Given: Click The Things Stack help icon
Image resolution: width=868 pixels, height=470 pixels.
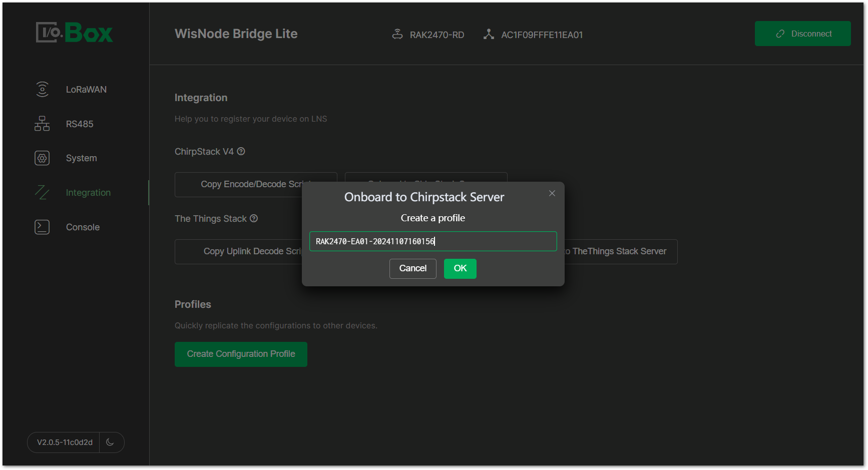Looking at the screenshot, I should click(x=254, y=218).
